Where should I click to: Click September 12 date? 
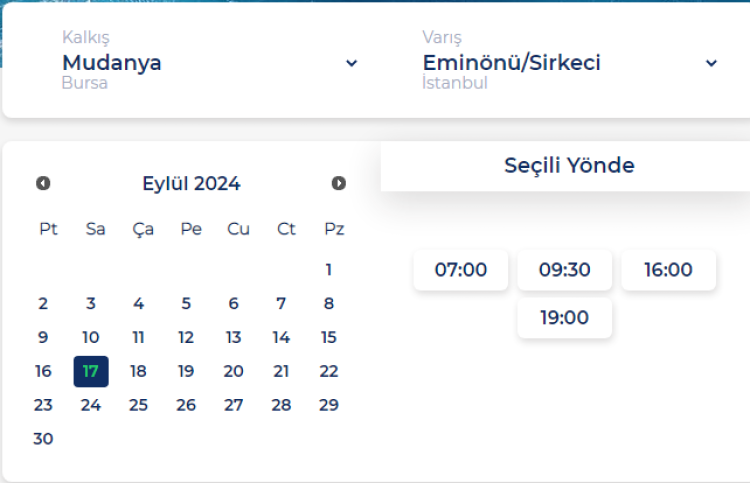point(186,337)
